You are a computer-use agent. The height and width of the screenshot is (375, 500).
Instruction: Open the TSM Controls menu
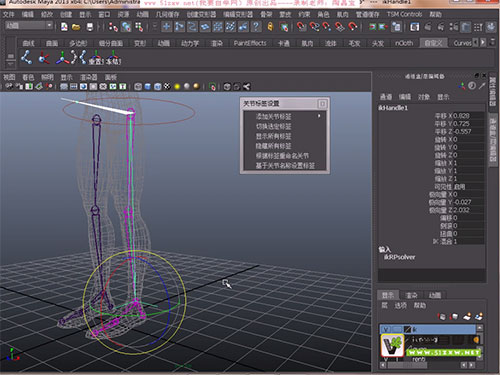tap(404, 14)
